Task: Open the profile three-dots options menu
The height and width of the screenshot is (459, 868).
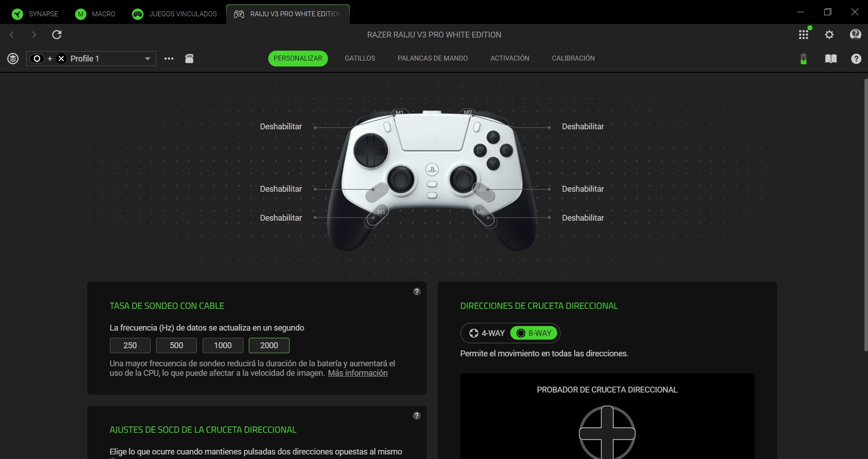Action: point(169,58)
